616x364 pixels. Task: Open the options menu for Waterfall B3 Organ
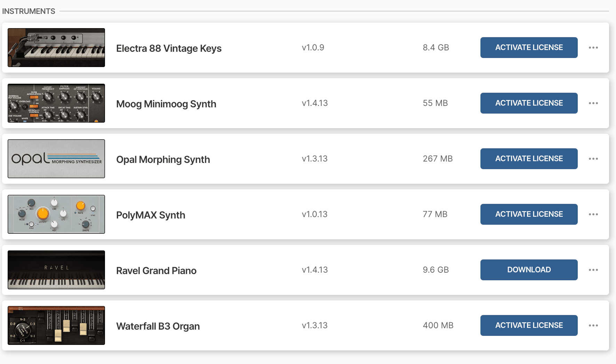pos(594,325)
